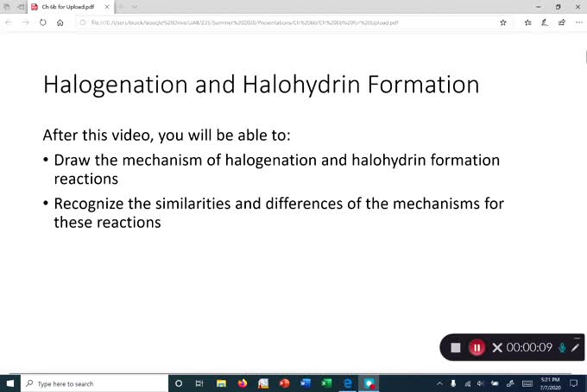This screenshot has height=392, width=587.
Task: Open volume control in tray
Action: (x=481, y=383)
